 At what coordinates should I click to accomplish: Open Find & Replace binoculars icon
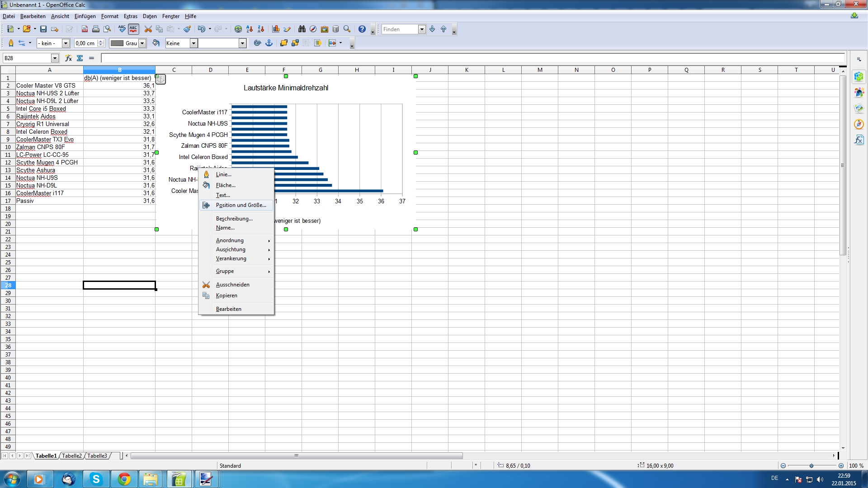302,29
